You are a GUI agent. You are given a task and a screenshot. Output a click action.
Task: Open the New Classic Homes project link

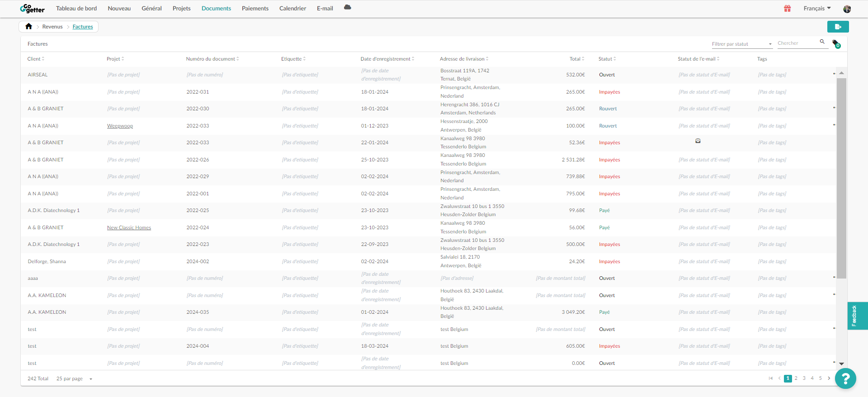click(129, 227)
